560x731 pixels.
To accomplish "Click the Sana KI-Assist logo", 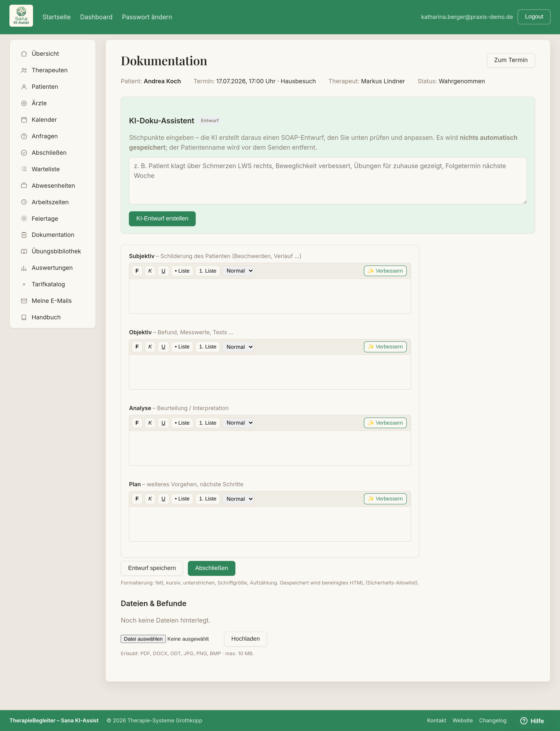I will (x=21, y=16).
